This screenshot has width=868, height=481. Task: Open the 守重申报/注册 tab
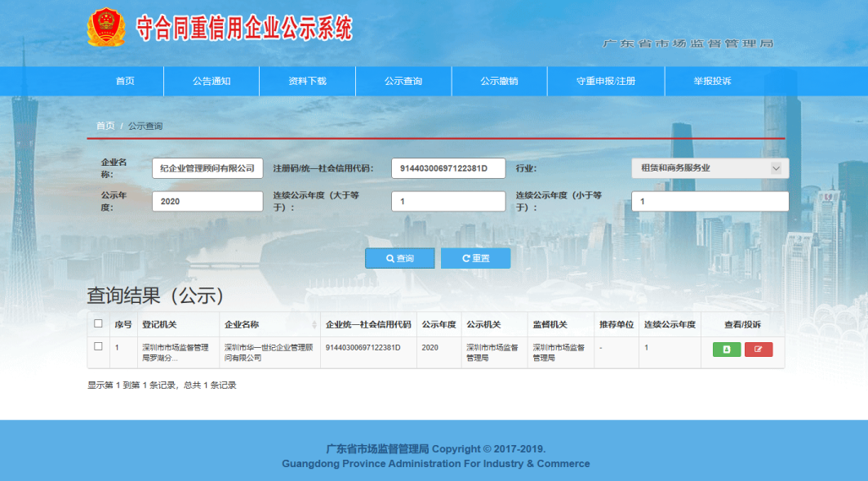click(x=606, y=81)
